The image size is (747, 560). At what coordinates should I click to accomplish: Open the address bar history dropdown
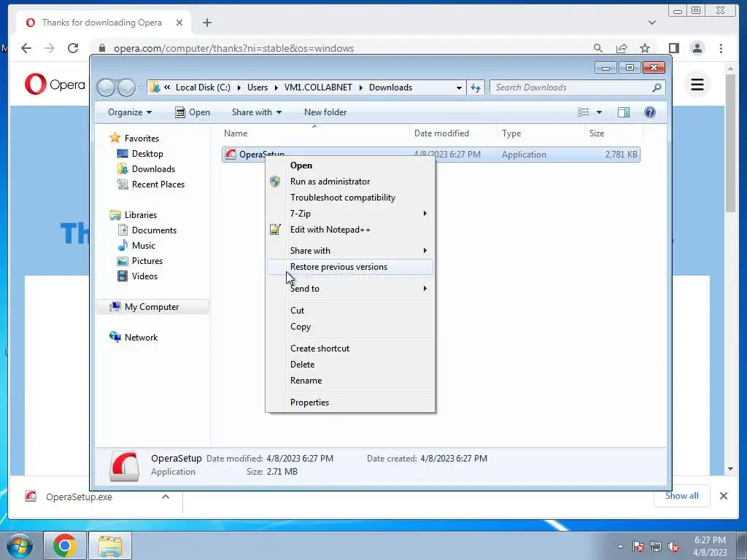[459, 87]
